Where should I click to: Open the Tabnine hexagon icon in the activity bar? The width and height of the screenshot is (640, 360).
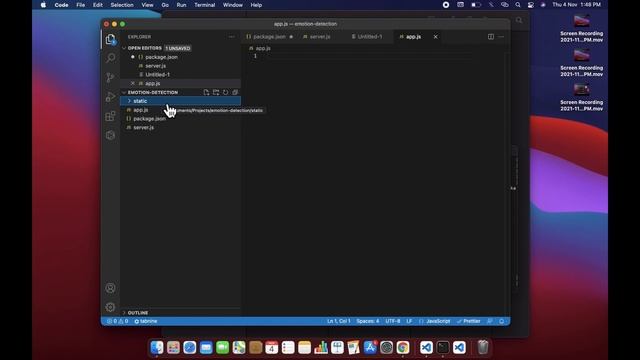pyautogui.click(x=110, y=135)
